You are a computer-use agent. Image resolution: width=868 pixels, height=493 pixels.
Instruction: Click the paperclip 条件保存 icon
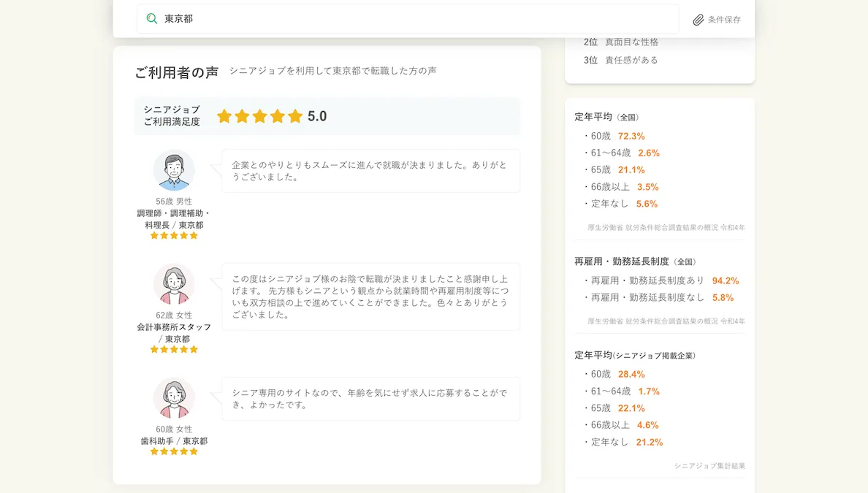tap(698, 20)
